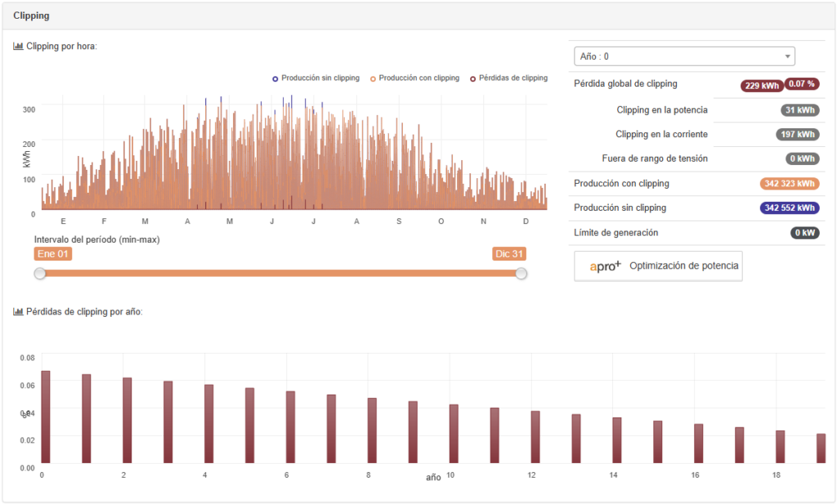Click the apro+ logo on optimization button
Viewport: 837px width, 504px height.
point(606,265)
